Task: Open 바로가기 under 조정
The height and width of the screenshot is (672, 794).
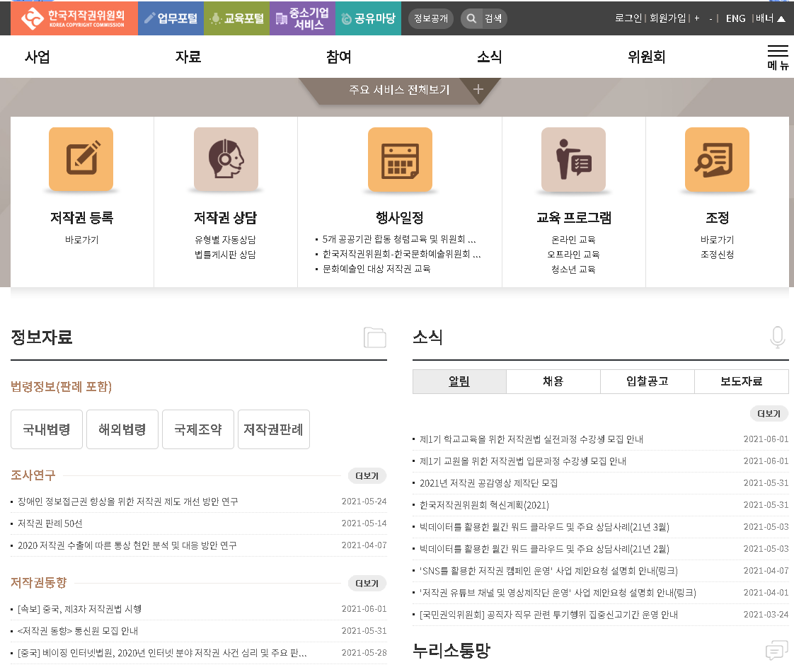Action: click(717, 240)
